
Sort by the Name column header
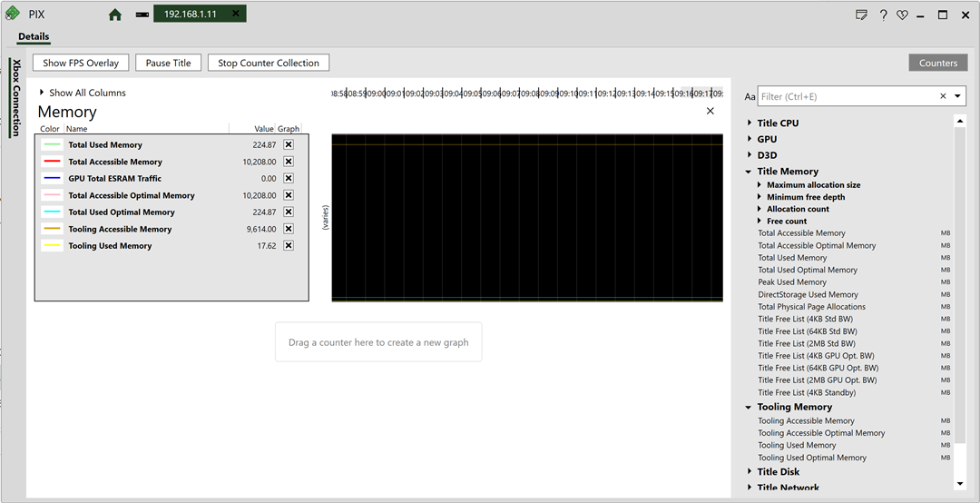coord(77,129)
